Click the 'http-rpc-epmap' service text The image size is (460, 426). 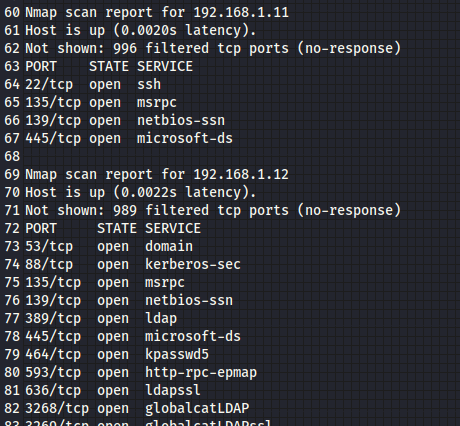tap(201, 373)
